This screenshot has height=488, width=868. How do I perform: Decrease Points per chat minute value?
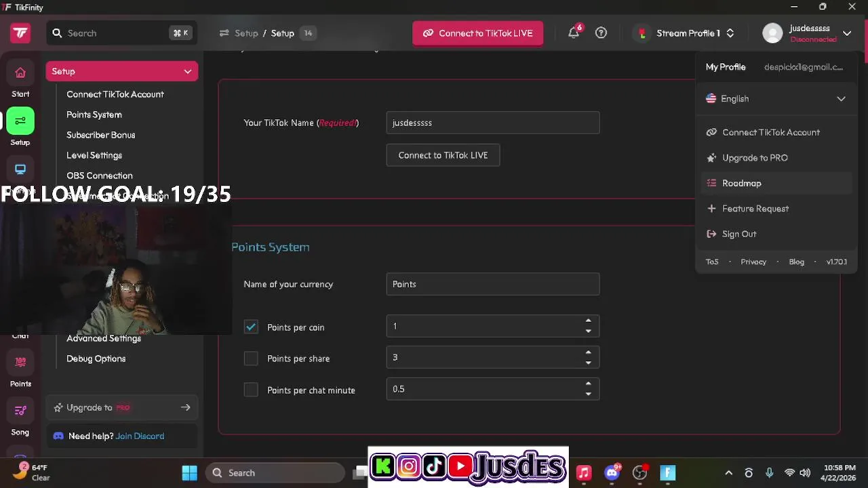pos(588,394)
